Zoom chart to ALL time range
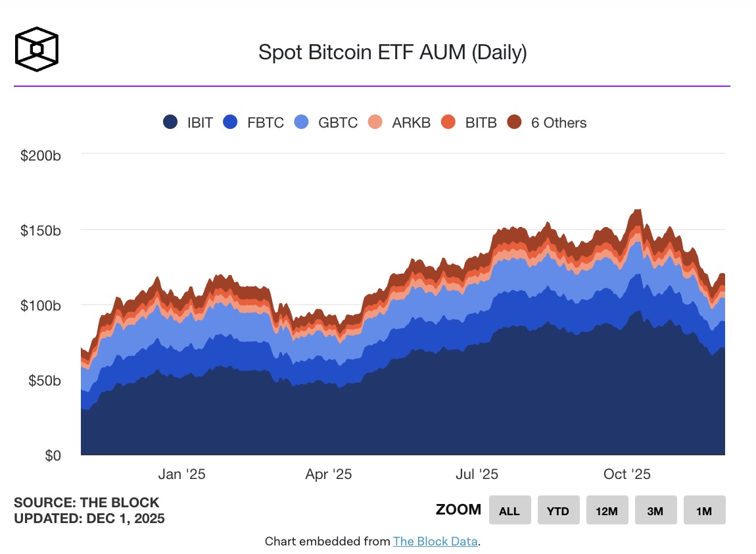 pos(509,511)
